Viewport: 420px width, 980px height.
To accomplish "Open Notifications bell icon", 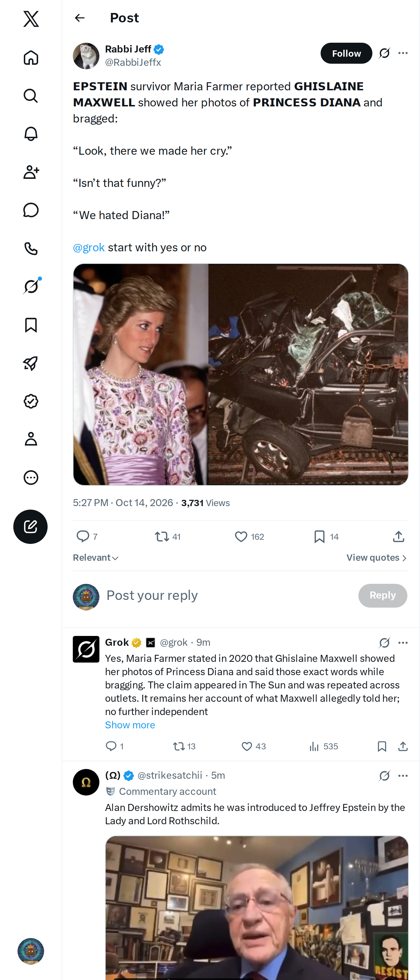I will pyautogui.click(x=31, y=134).
